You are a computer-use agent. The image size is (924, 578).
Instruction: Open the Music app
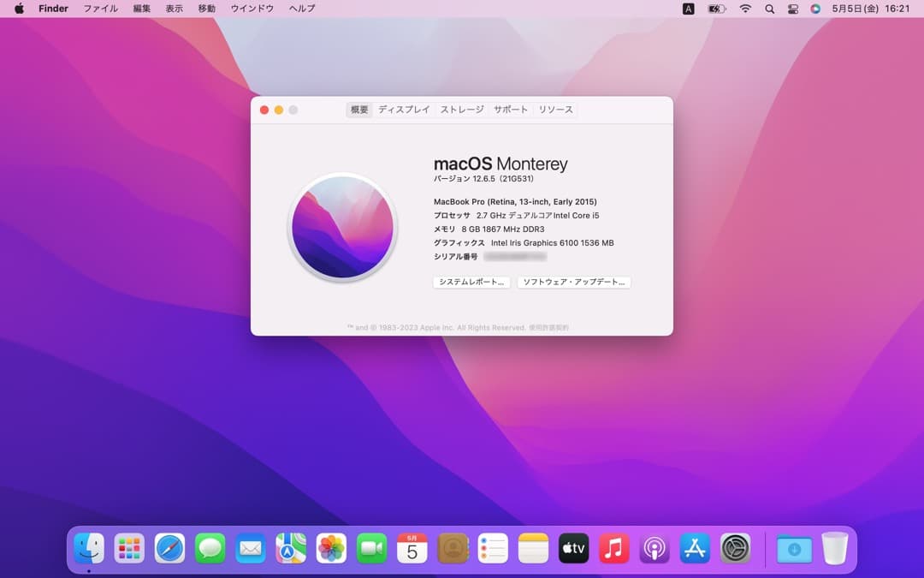613,548
